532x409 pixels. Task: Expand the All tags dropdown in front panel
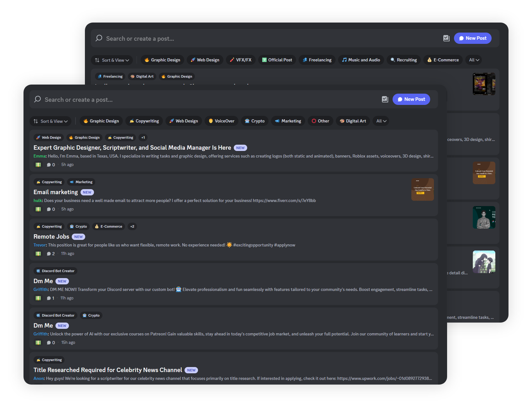tap(381, 121)
